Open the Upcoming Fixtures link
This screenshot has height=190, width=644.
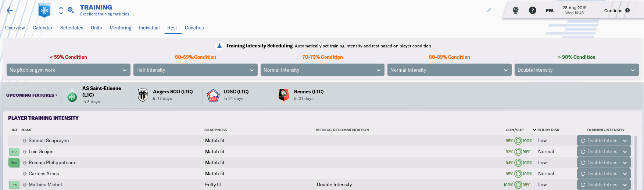(x=32, y=95)
